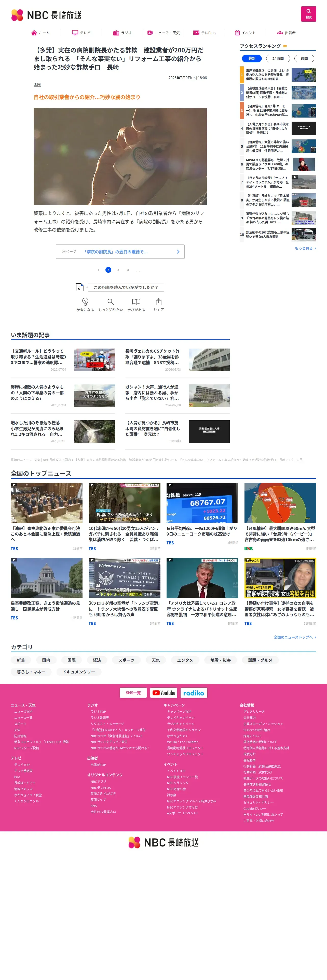Open the pink search button
Viewport: 327px width, 980px height.
308,14
